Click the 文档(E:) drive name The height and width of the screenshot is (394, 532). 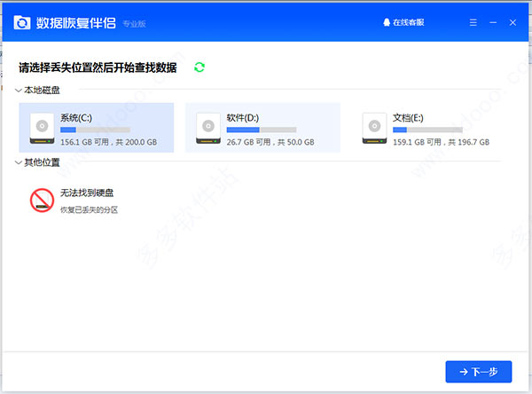click(x=408, y=118)
